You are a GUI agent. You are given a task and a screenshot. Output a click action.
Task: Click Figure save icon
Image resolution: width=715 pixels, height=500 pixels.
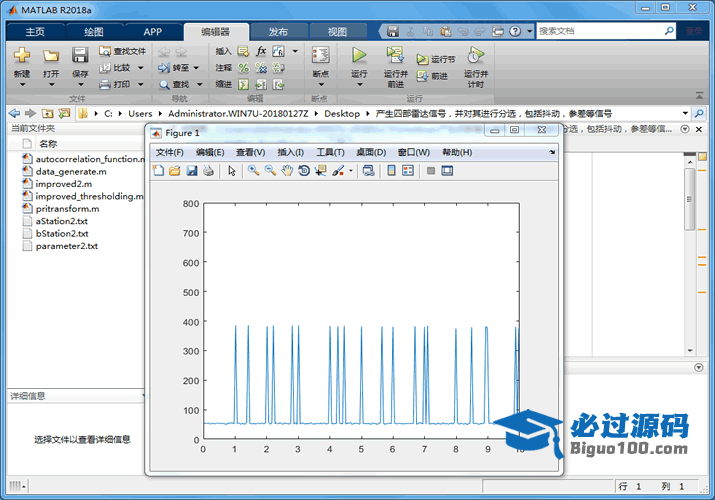tap(192, 171)
